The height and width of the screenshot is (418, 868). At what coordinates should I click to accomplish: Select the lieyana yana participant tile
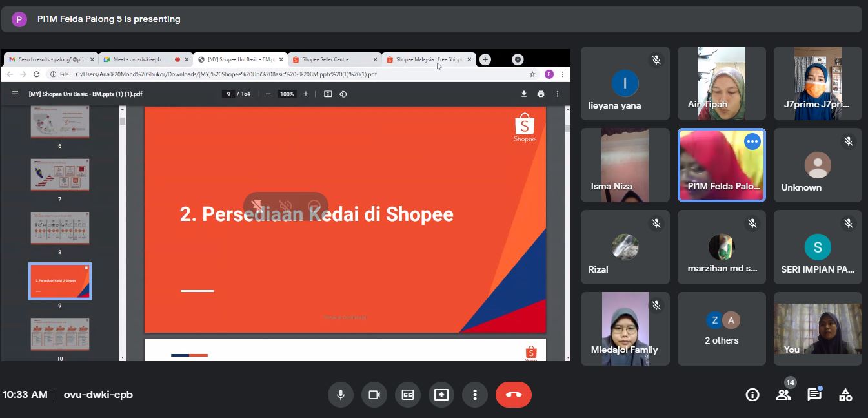point(625,83)
